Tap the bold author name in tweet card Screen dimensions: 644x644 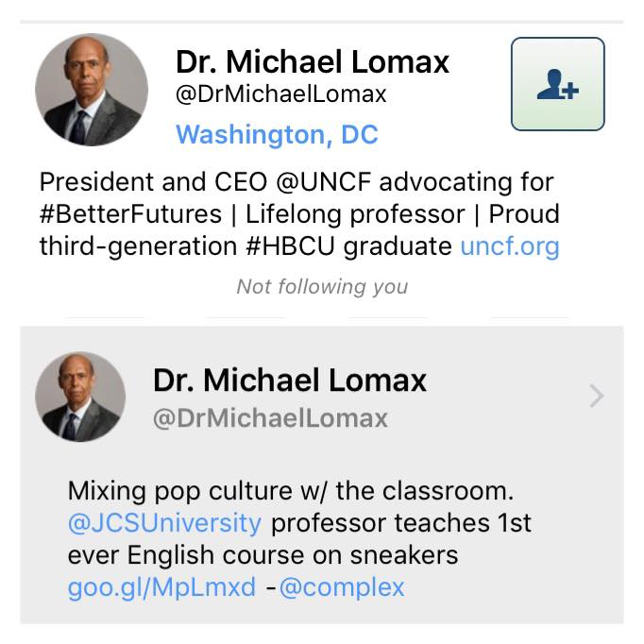pyautogui.click(x=290, y=381)
